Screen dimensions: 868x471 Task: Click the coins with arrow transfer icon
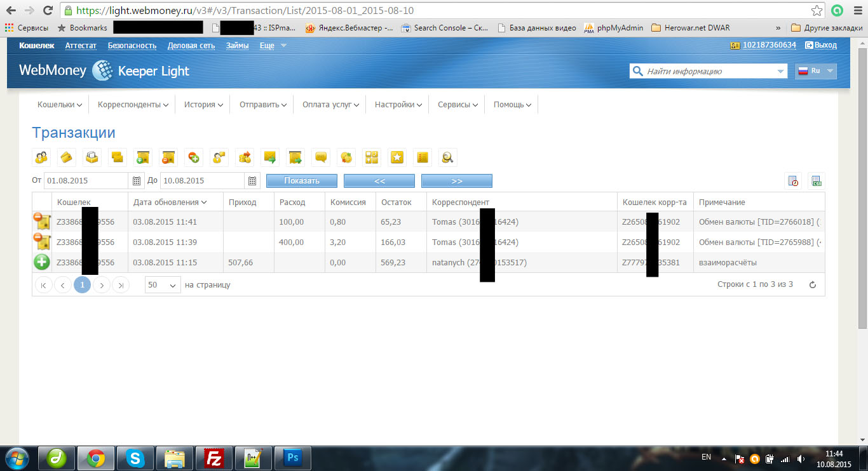[245, 157]
